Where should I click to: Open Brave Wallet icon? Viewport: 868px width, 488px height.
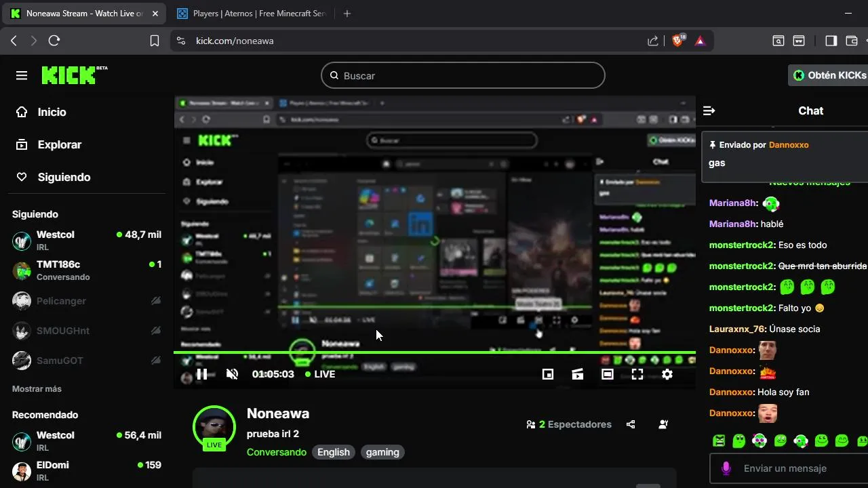tap(852, 41)
